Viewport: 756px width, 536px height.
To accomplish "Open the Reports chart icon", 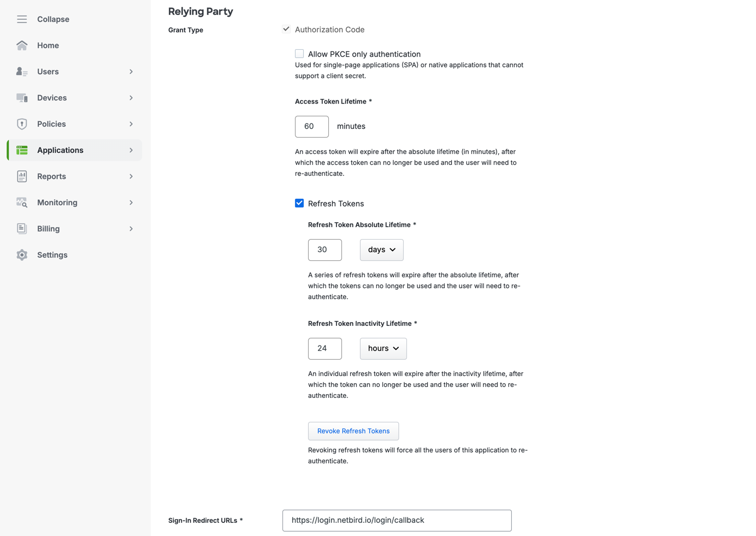I will pos(22,176).
